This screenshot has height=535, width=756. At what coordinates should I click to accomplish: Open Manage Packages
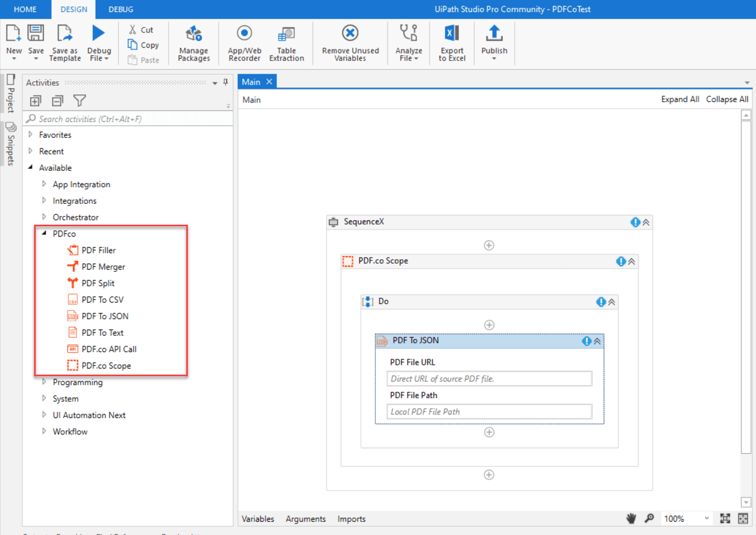[x=193, y=43]
